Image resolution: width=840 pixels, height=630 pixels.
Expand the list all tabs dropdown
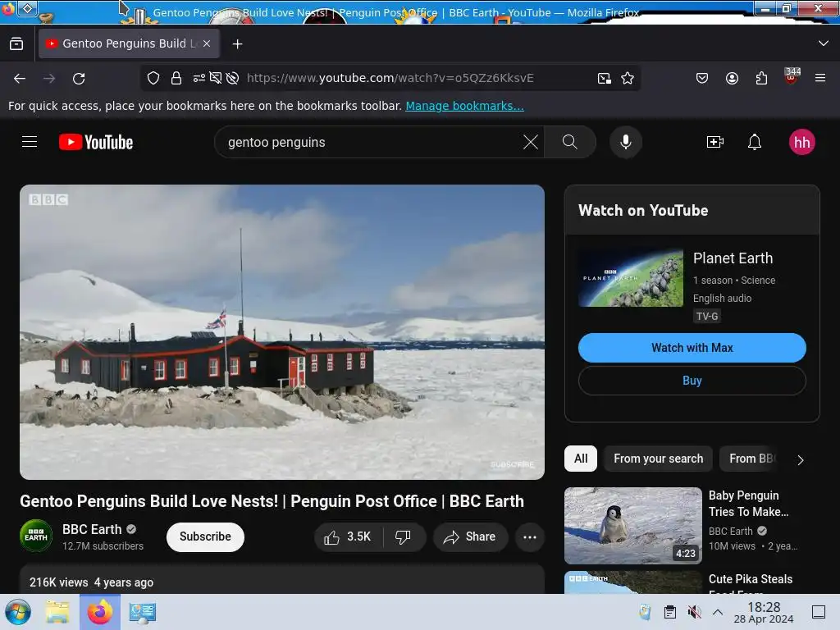tap(823, 43)
